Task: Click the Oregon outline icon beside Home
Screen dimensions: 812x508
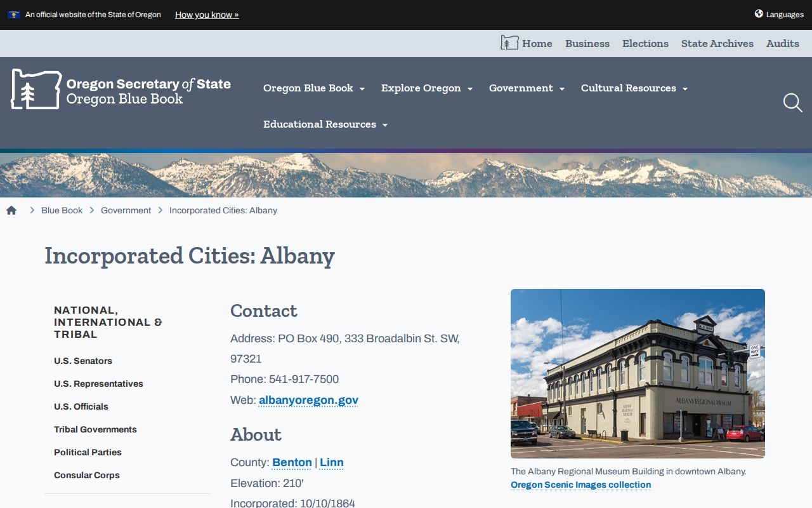Action: click(509, 43)
